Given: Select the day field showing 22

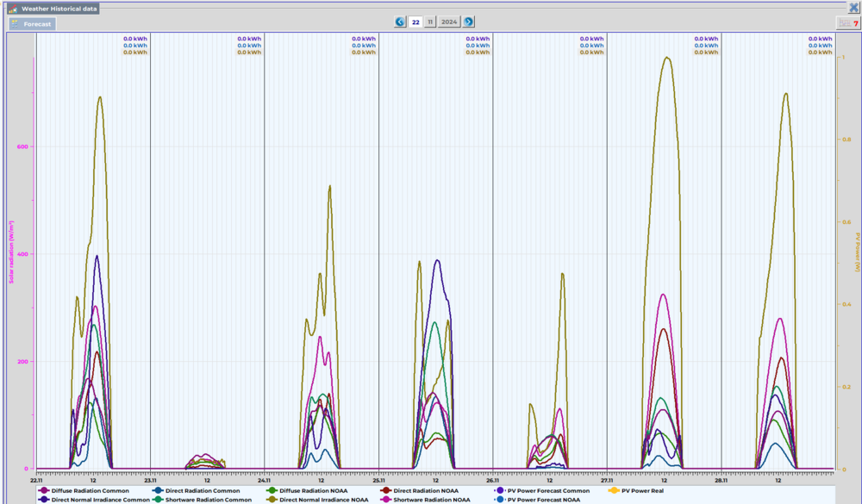Looking at the screenshot, I should 415,22.
